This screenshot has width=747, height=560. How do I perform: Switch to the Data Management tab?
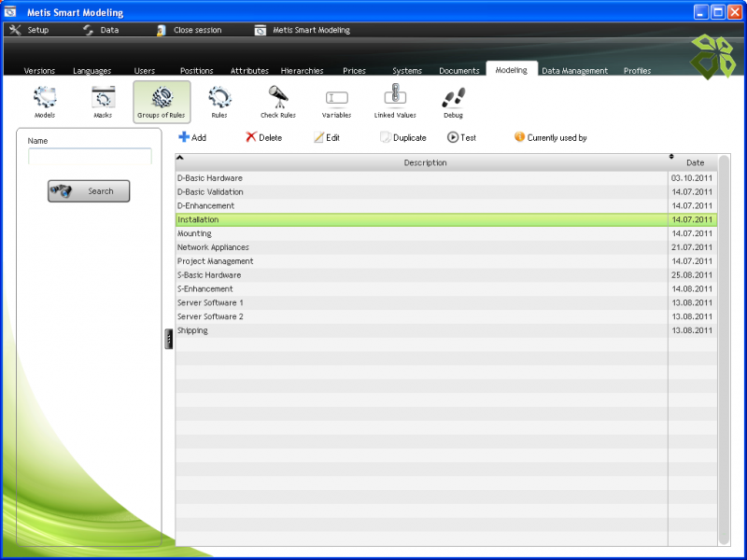click(574, 71)
